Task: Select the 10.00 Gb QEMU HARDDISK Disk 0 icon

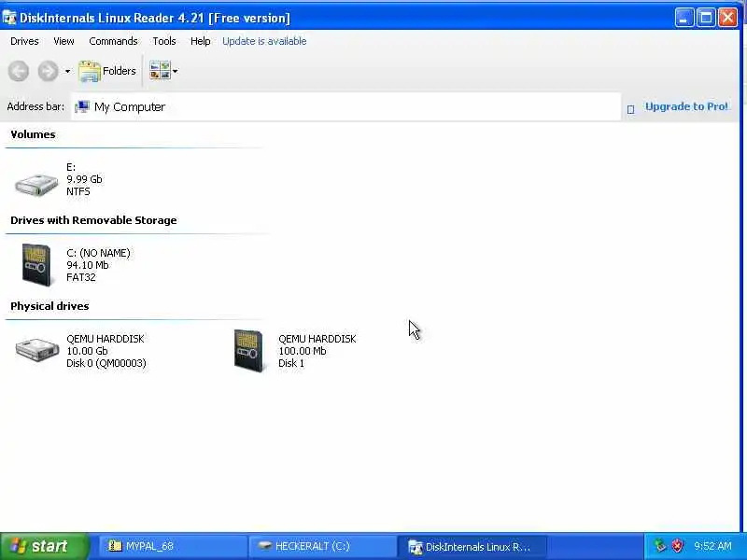Action: click(36, 349)
